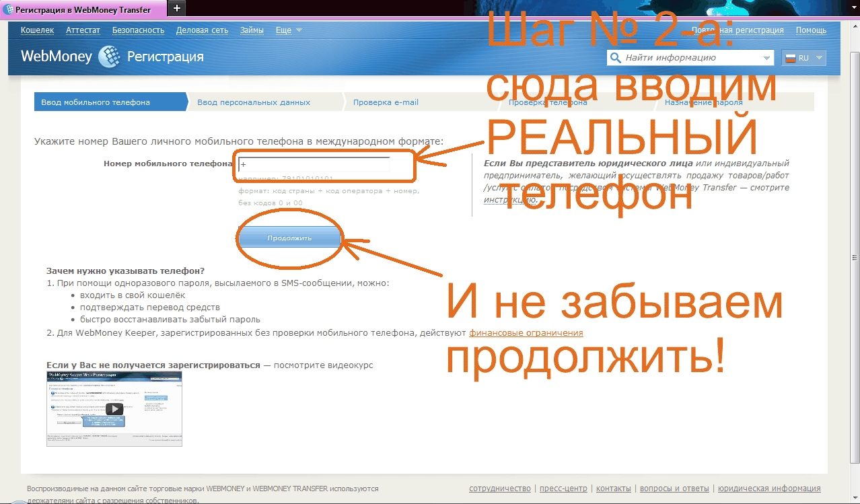This screenshot has width=860, height=504.
Task: Click the video course thumbnail
Action: [x=114, y=408]
